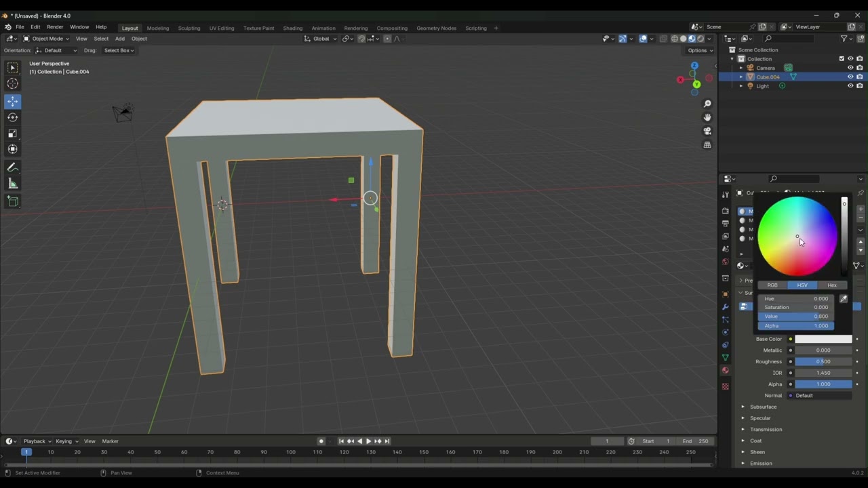Screen dimensions: 868x488
Task: Open the Object properties tab
Action: coord(726,294)
